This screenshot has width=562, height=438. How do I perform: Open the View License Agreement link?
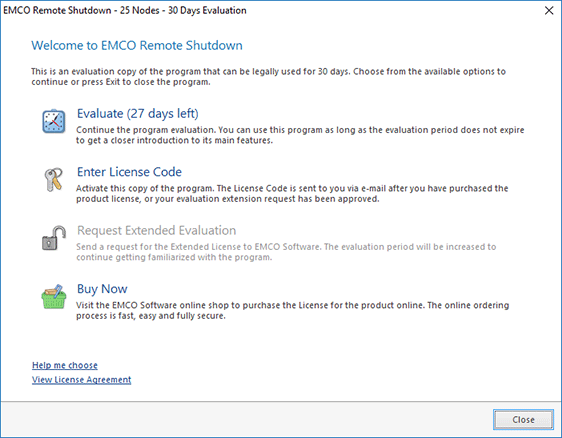tap(82, 380)
